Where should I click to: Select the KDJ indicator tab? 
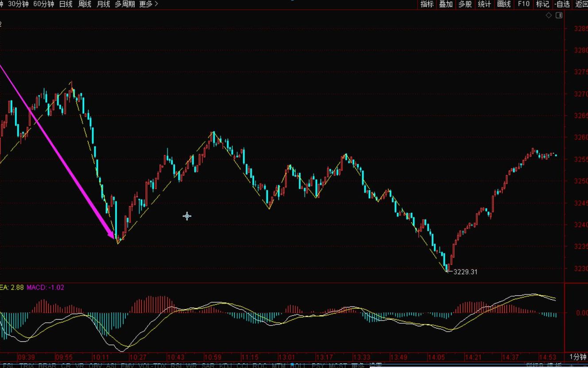click(226, 366)
